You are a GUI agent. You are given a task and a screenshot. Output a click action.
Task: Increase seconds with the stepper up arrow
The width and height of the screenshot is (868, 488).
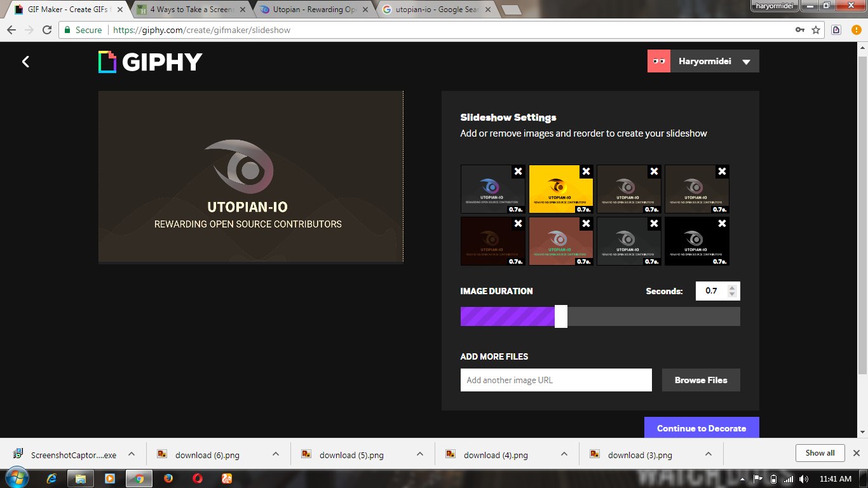click(732, 287)
